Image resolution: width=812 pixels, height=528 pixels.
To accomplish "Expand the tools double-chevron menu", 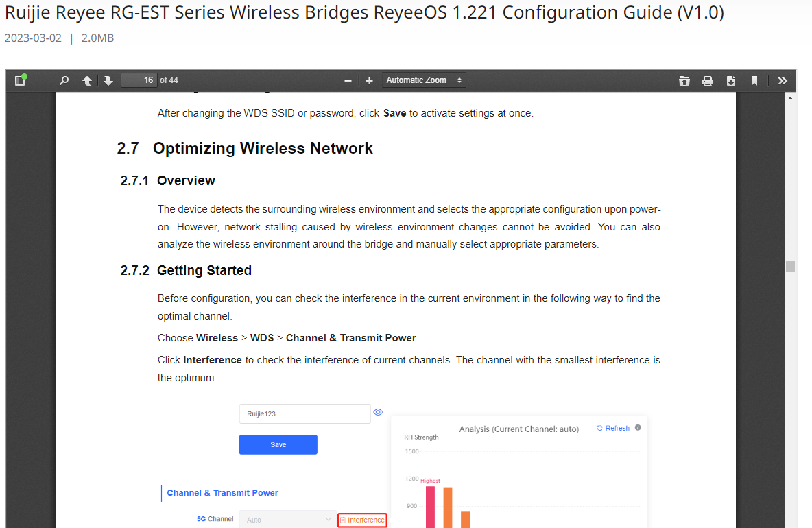I will click(783, 81).
